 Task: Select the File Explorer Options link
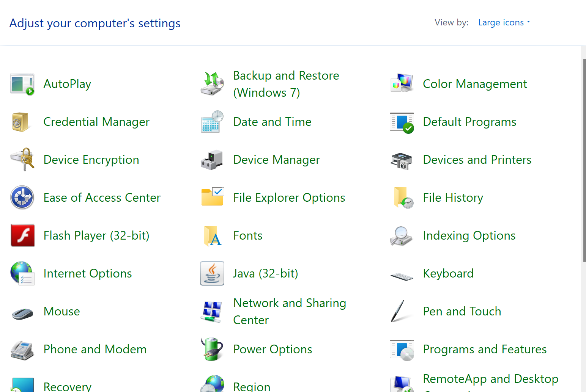tap(289, 198)
